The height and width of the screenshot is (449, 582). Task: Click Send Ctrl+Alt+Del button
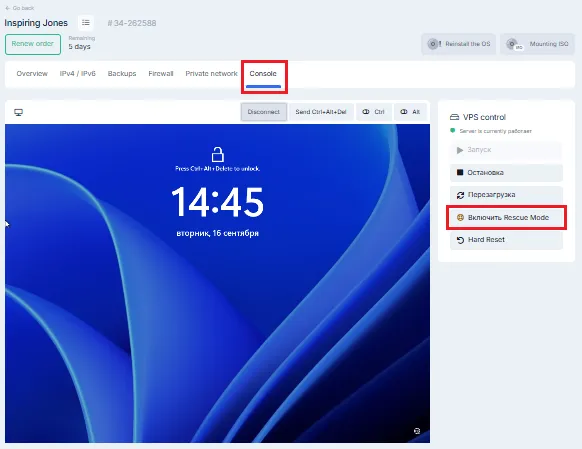point(321,112)
